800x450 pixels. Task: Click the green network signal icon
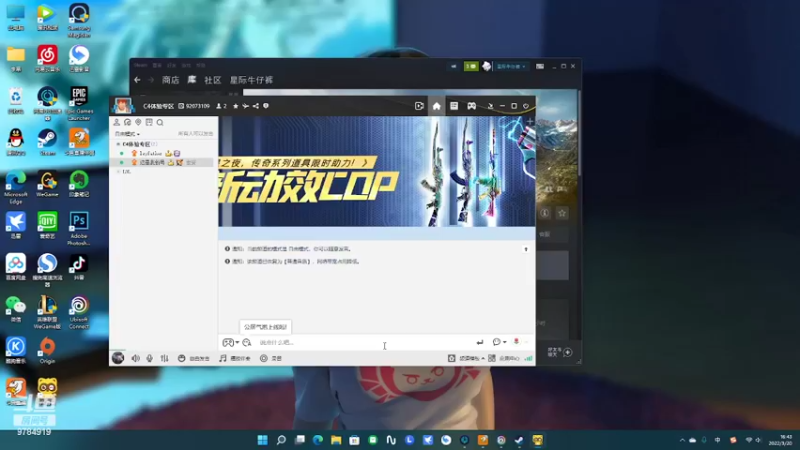tap(529, 358)
